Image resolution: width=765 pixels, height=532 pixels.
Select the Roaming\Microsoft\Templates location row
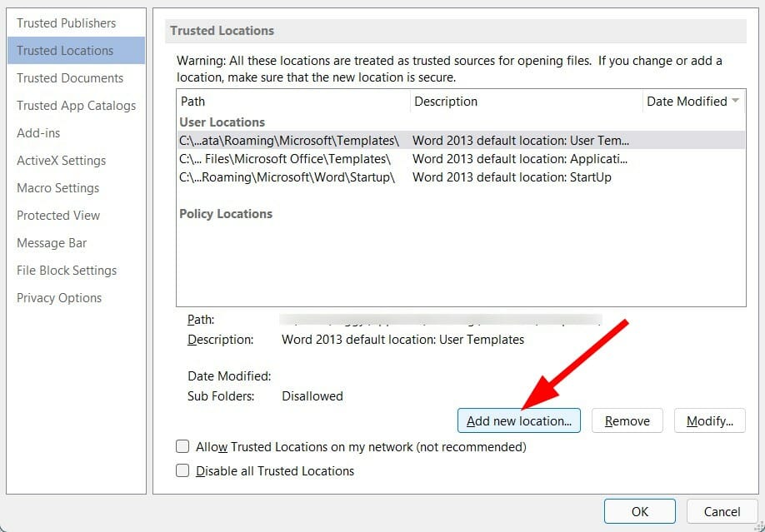click(x=461, y=141)
